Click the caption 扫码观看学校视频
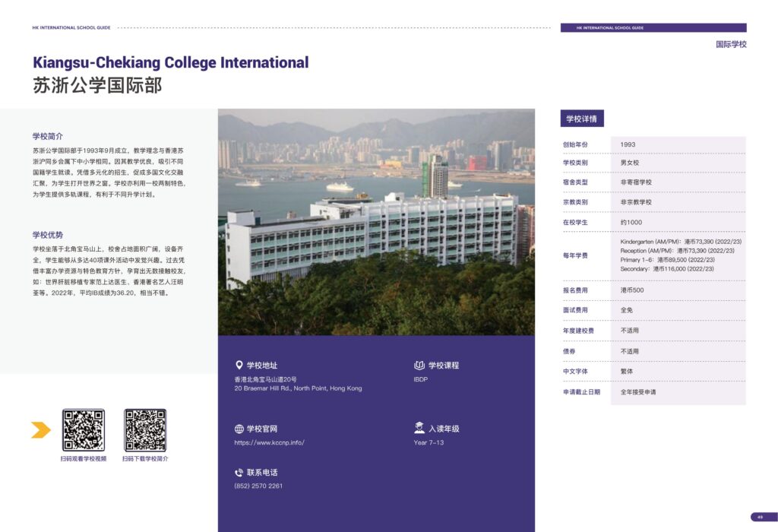Screen dimensions: 778x532 [84, 458]
